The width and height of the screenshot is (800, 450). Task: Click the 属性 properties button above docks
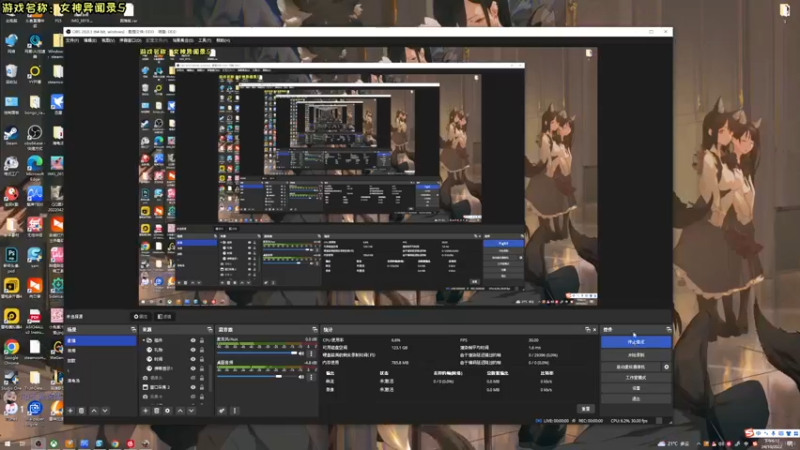pyautogui.click(x=140, y=317)
